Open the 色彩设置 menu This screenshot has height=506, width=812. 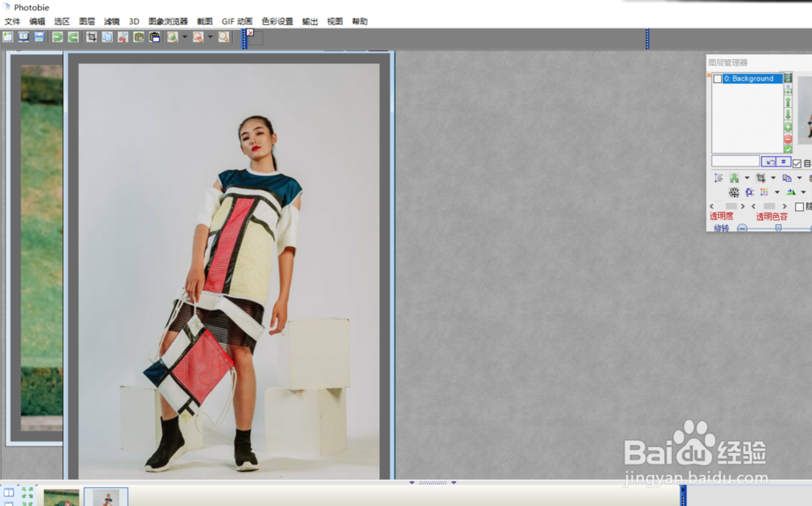278,21
